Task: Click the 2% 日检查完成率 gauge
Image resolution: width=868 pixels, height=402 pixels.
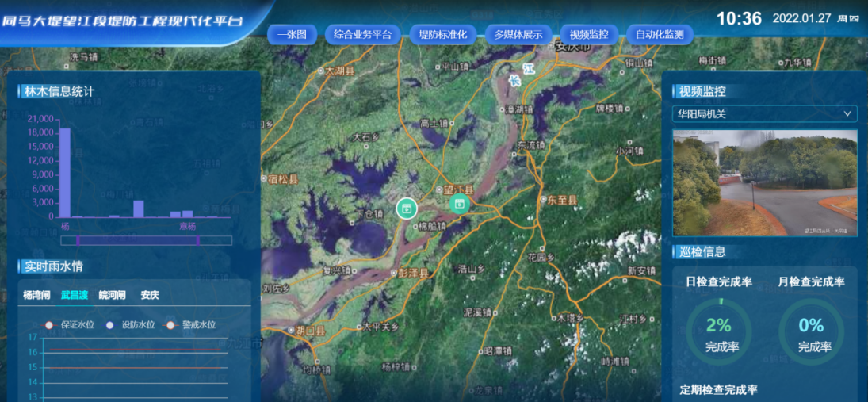Action: pyautogui.click(x=718, y=332)
